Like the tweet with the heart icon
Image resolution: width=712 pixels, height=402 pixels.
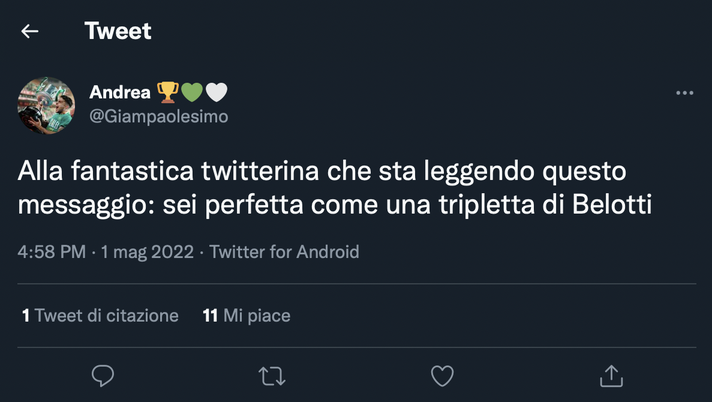tap(442, 375)
